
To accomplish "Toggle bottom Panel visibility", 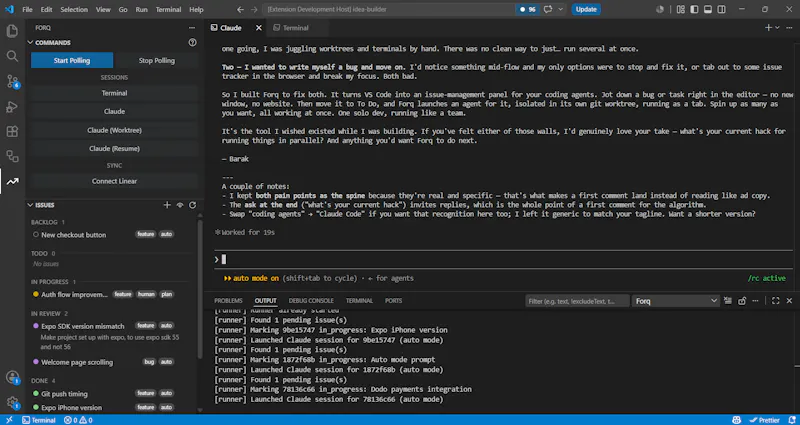I will tap(708, 9).
